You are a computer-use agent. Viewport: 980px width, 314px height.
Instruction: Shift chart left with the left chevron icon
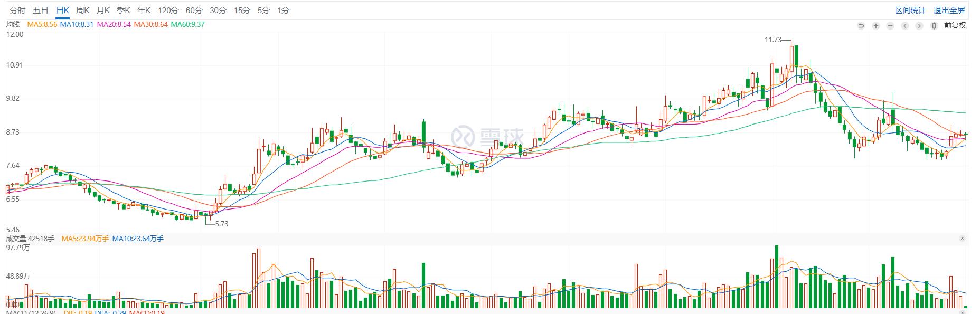905,25
